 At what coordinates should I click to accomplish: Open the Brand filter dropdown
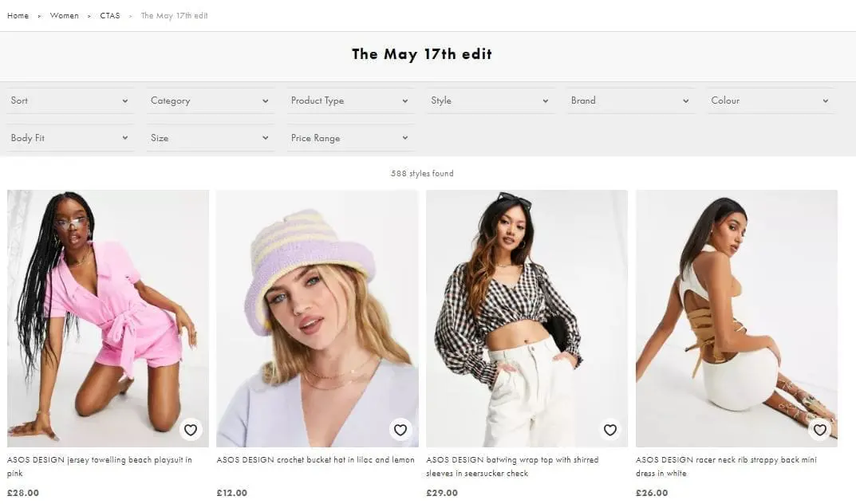[629, 100]
